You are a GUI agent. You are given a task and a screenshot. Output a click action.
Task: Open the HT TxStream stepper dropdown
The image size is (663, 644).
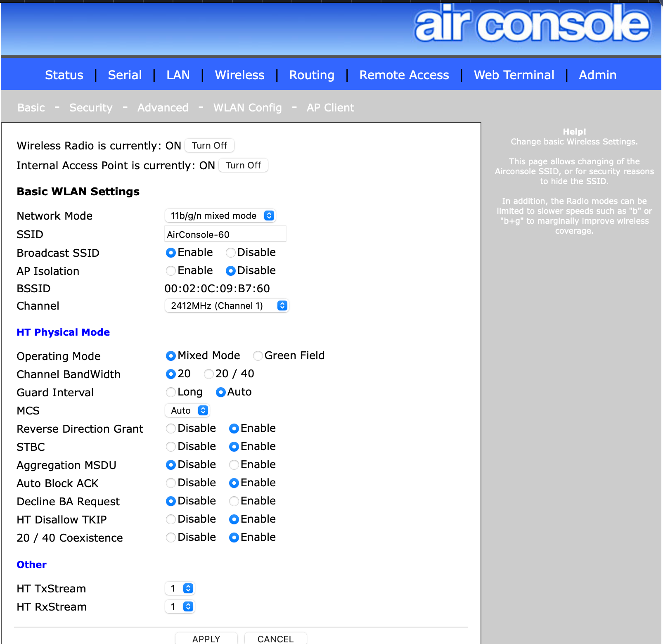(x=180, y=588)
